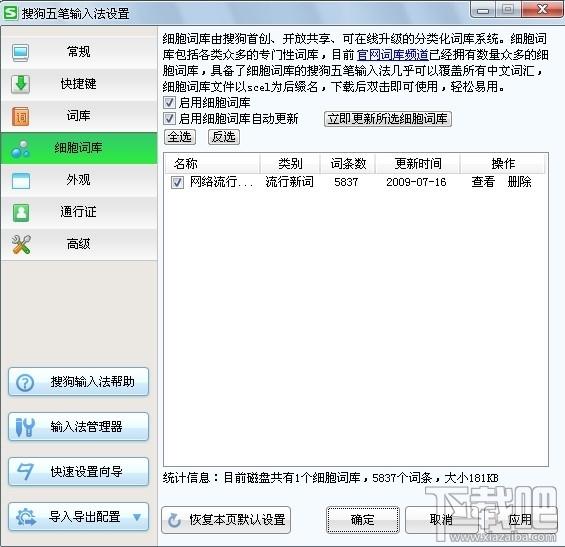
Task: Select the 快捷键 green arrow icon
Action: 21,84
